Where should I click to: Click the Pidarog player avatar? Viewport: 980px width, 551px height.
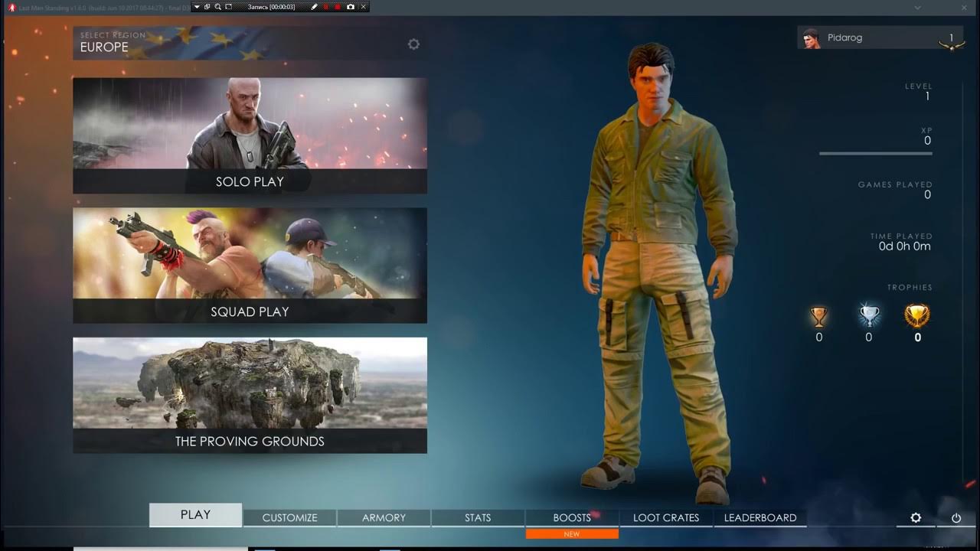[812, 38]
